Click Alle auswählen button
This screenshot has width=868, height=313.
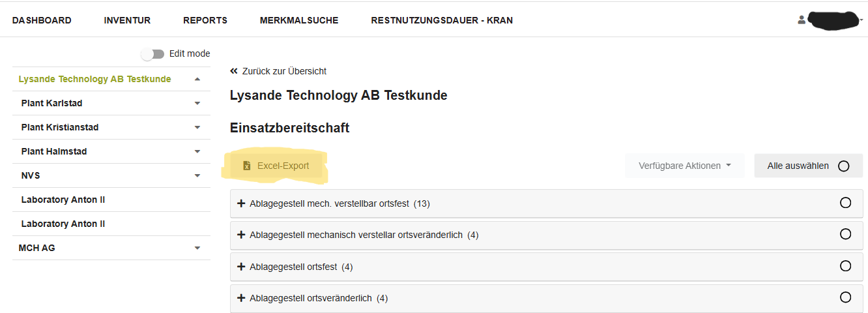click(x=808, y=166)
